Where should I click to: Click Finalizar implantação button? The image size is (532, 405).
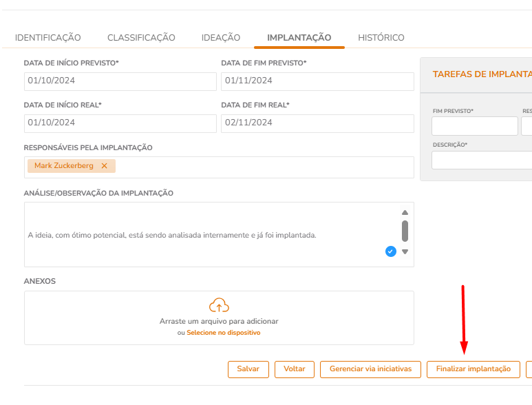coord(474,369)
